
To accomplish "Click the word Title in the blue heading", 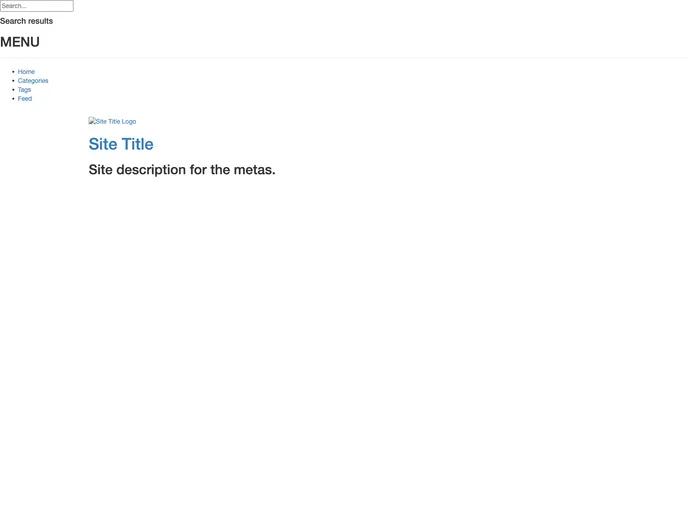I will (x=137, y=144).
